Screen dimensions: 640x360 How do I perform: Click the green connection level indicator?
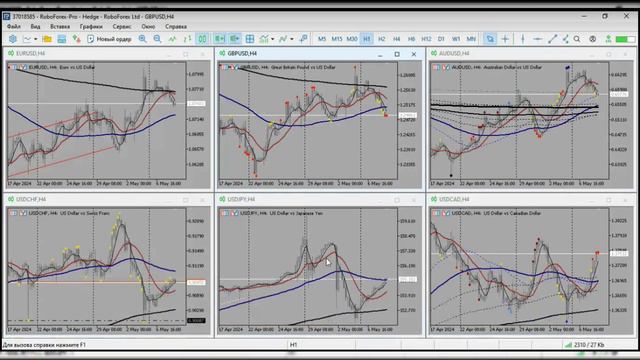point(625,39)
